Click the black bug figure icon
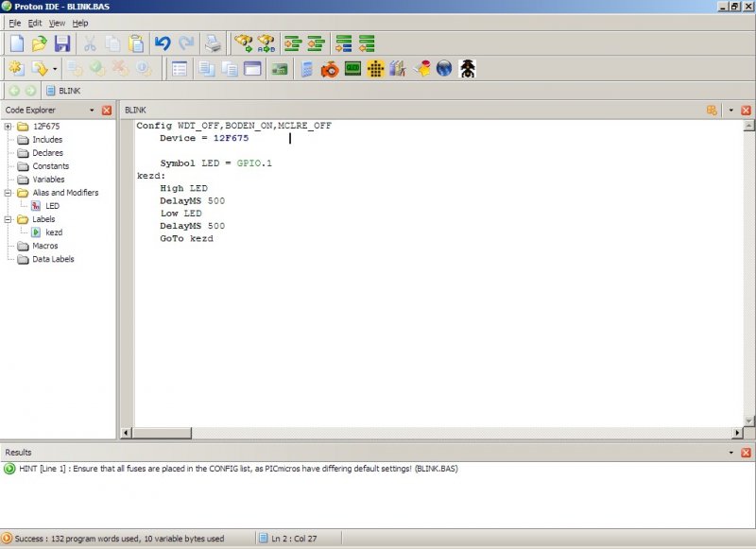Image resolution: width=756 pixels, height=549 pixels. click(467, 69)
